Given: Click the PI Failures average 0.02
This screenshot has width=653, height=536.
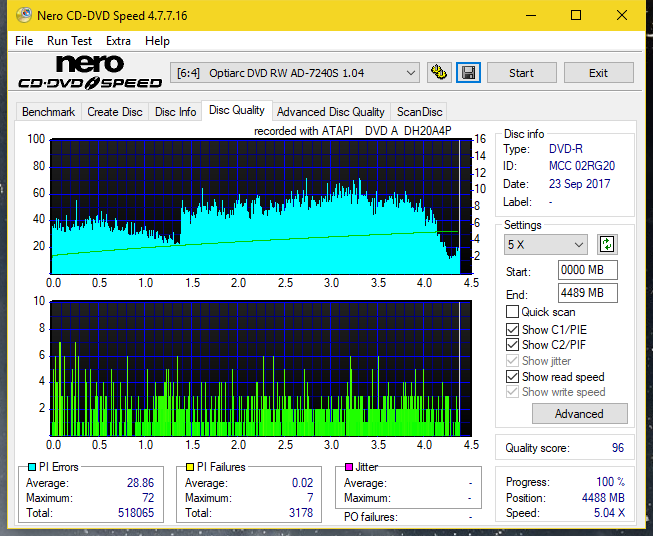Looking at the screenshot, I should (x=302, y=482).
